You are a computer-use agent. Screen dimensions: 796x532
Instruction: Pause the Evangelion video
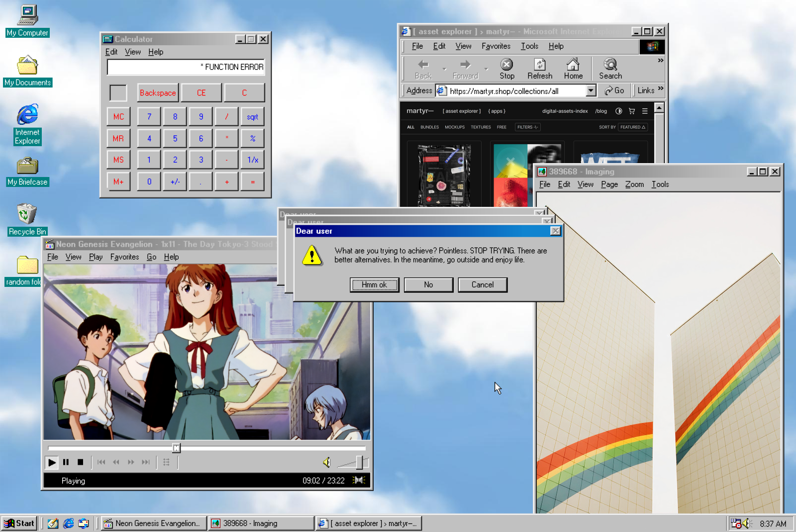(66, 462)
